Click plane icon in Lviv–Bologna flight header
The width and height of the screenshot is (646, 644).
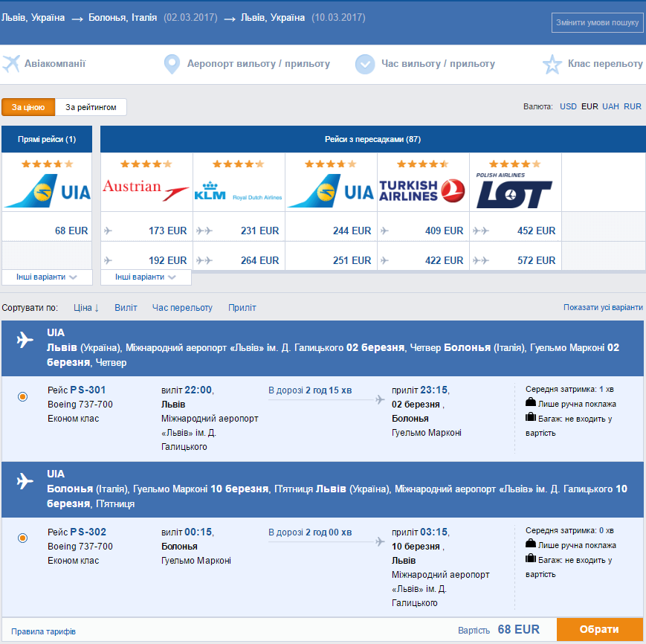(25, 341)
